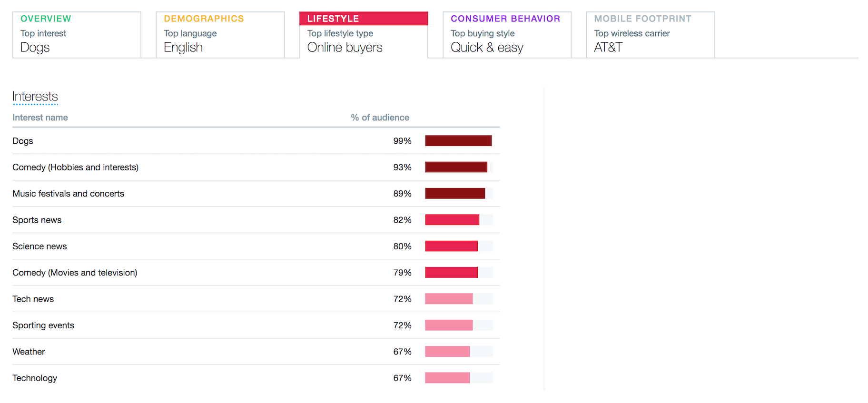This screenshot has height=403, width=868.
Task: Click the Interests heading link
Action: click(x=35, y=97)
